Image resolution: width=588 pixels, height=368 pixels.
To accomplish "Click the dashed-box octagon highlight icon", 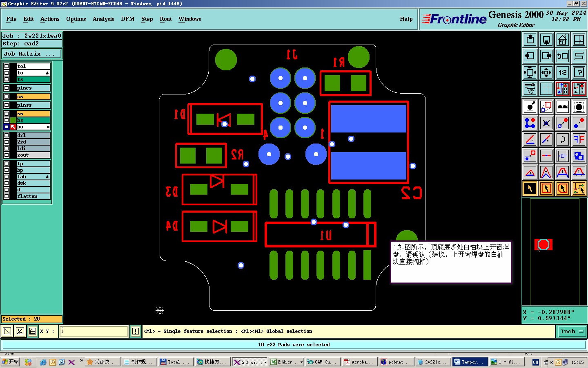I will point(579,107).
